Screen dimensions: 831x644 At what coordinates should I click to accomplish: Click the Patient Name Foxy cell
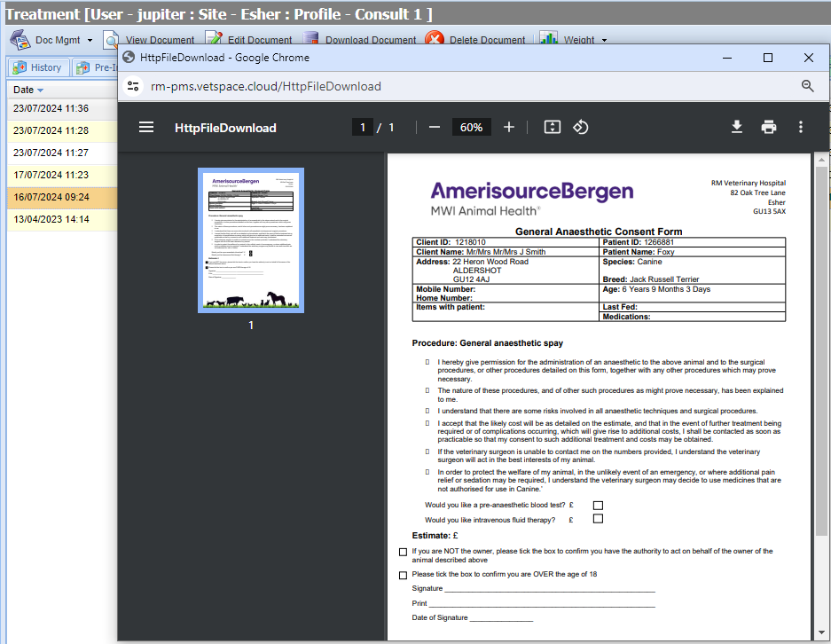tap(692, 252)
